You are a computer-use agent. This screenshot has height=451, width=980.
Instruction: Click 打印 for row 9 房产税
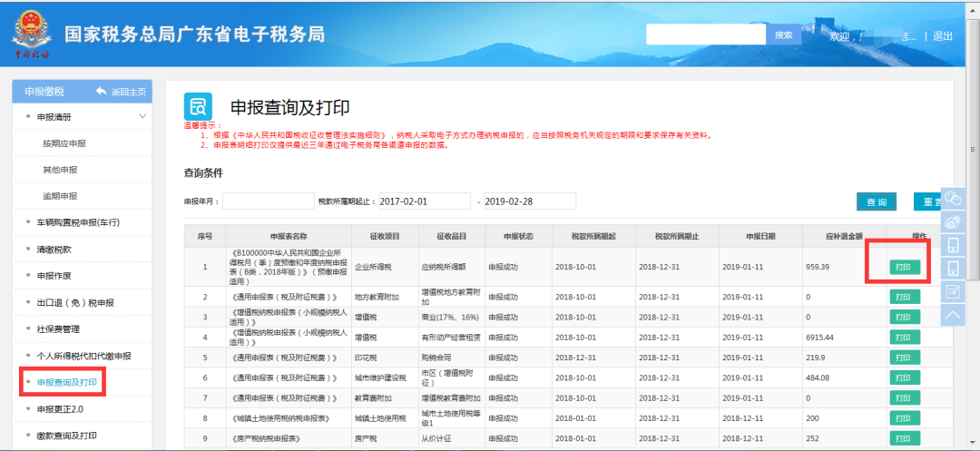[x=905, y=438]
